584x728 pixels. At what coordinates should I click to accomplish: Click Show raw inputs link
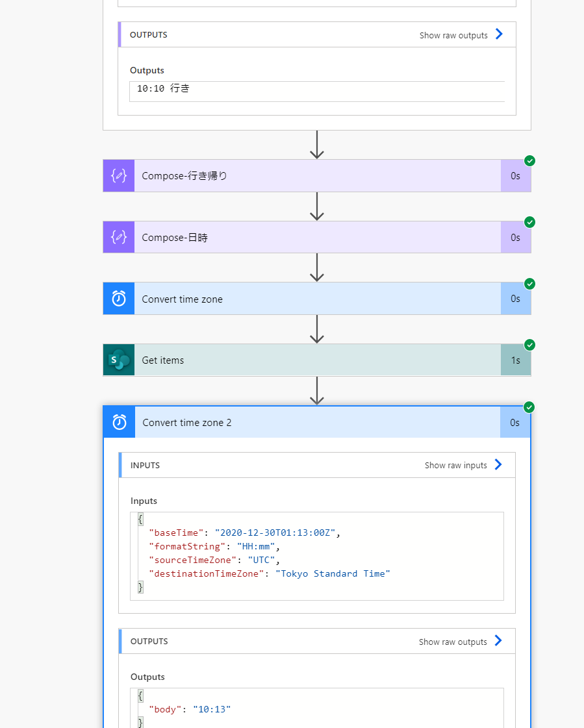456,465
